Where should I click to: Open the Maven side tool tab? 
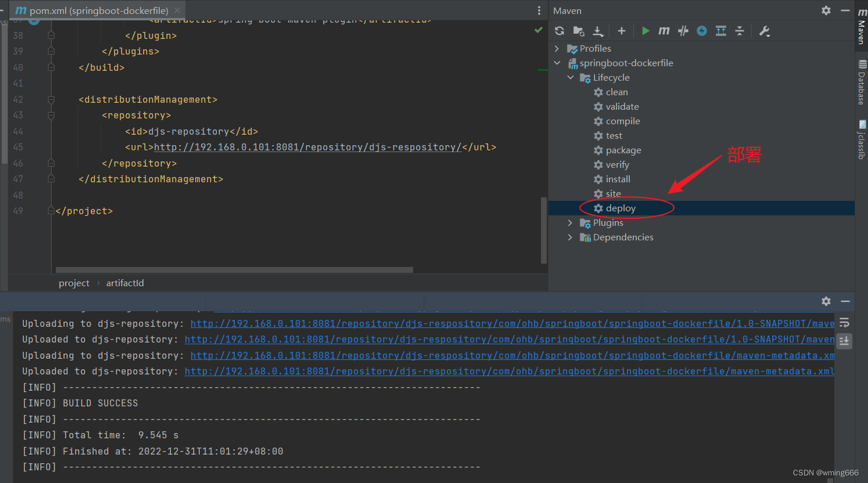point(862,26)
